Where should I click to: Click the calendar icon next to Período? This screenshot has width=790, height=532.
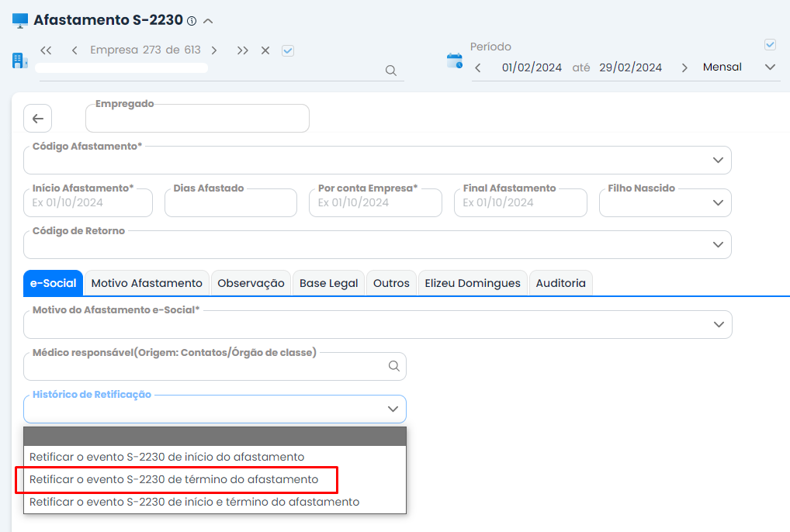tap(455, 60)
